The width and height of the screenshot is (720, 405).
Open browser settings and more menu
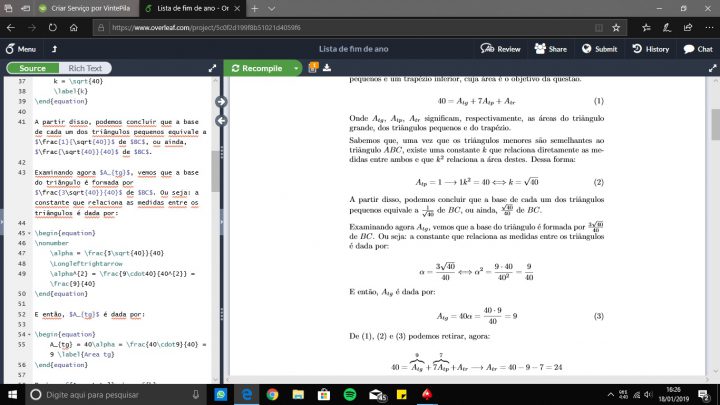pos(709,28)
